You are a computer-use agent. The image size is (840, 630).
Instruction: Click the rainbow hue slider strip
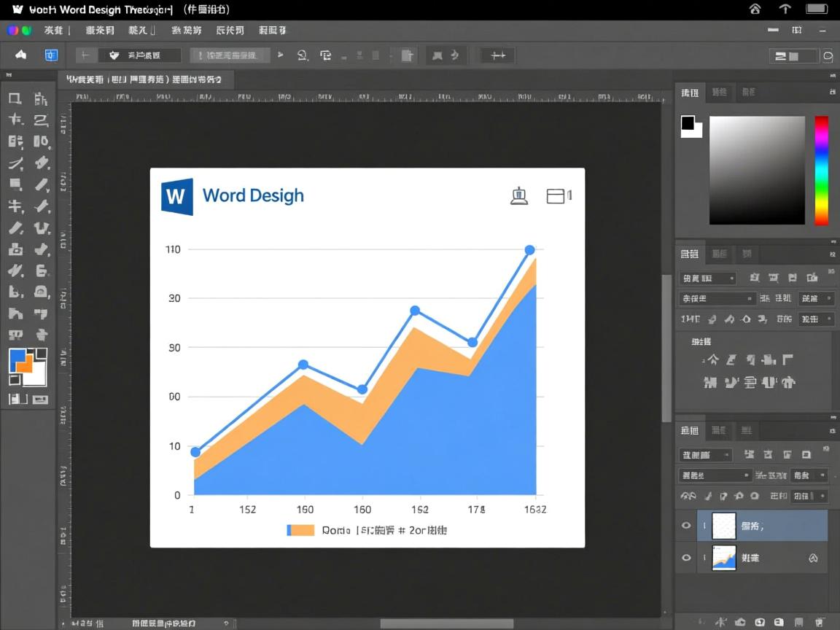[x=821, y=170]
